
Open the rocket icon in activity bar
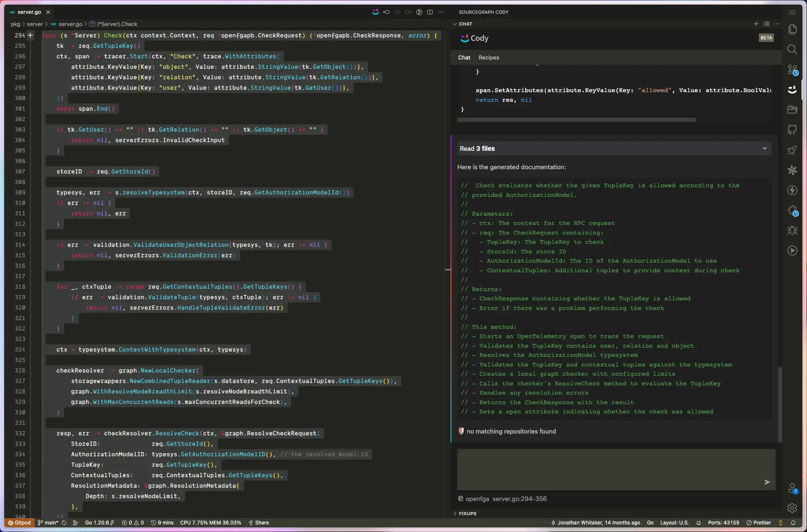(792, 150)
